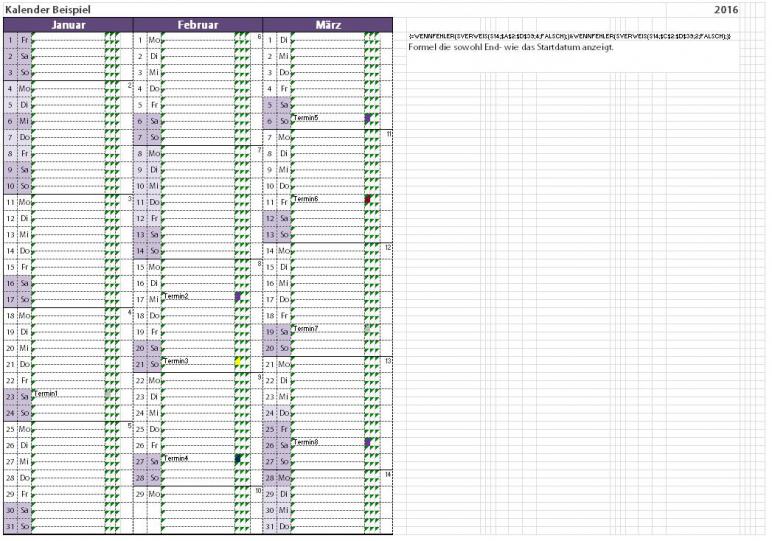Select weekday 'Mo' for 1 Februar
This screenshot has height=541, width=772.
154,40
